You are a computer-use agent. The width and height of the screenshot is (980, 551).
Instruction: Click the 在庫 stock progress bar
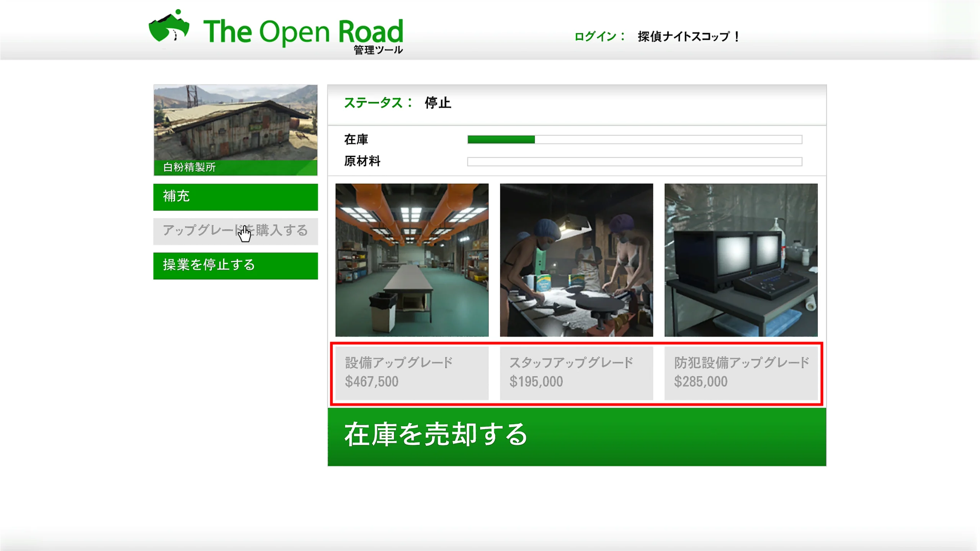tap(634, 140)
